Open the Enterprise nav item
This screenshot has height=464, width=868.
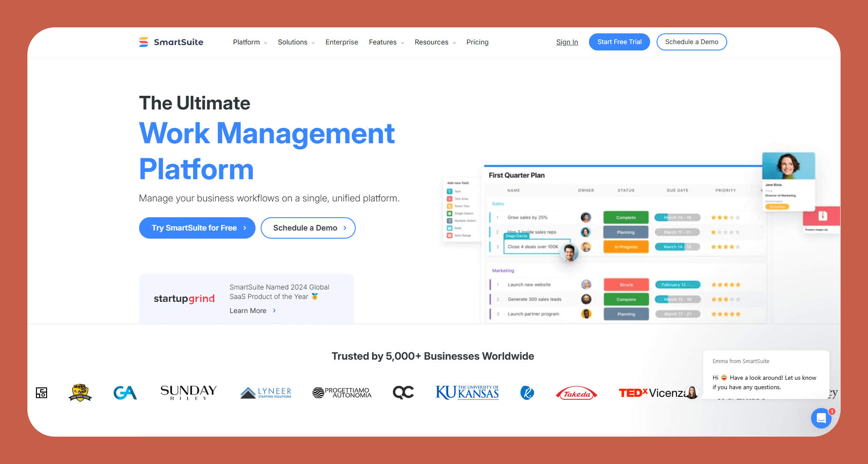[x=342, y=42]
